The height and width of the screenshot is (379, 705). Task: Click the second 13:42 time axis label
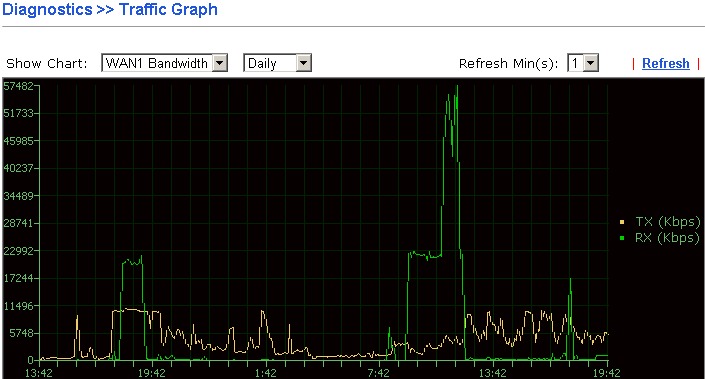pos(493,373)
